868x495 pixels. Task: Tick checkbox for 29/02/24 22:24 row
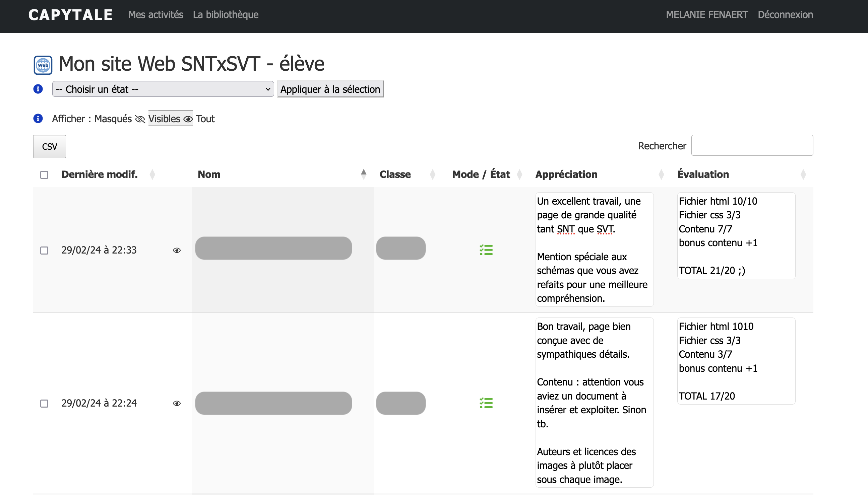click(44, 404)
